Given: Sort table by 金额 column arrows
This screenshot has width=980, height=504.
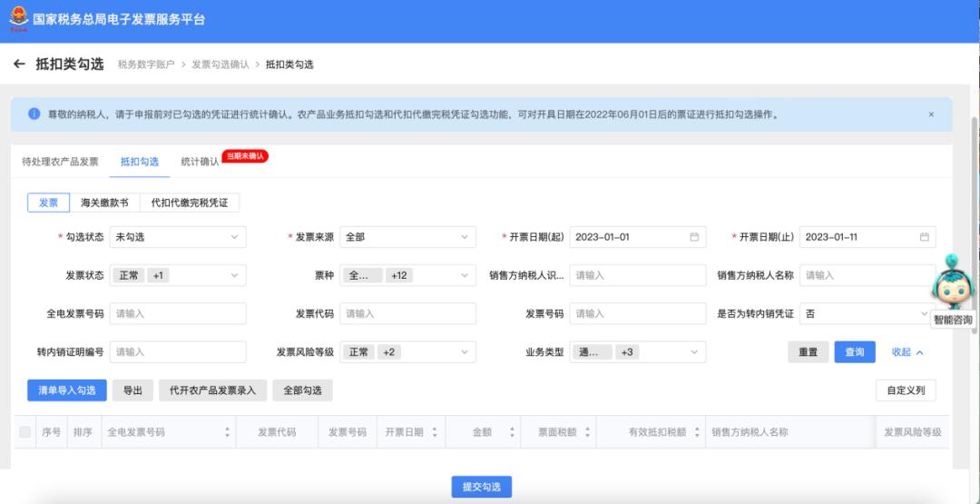Looking at the screenshot, I should pyautogui.click(x=512, y=432).
